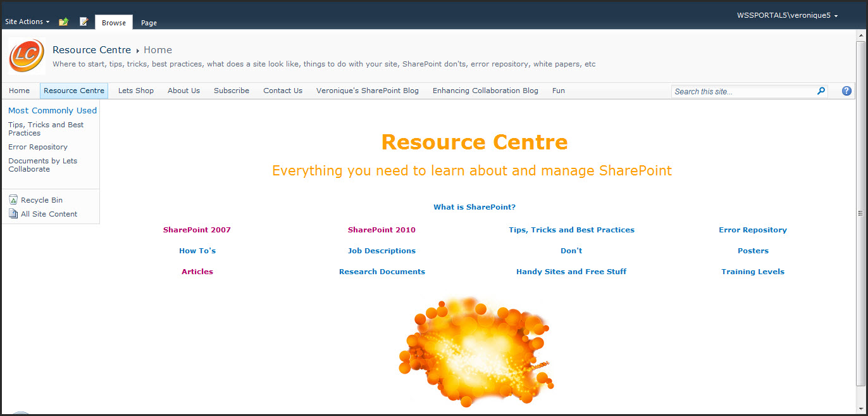The height and width of the screenshot is (416, 868).
Task: Click the Edit Page icon
Action: 84,22
